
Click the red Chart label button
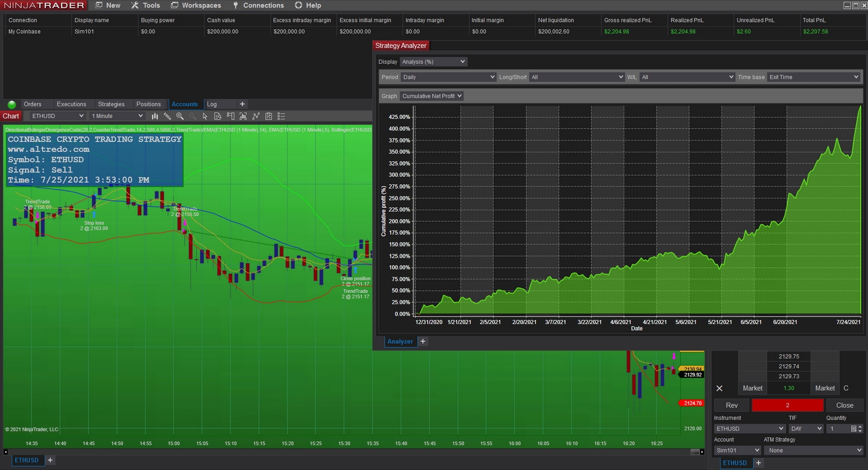pos(11,116)
